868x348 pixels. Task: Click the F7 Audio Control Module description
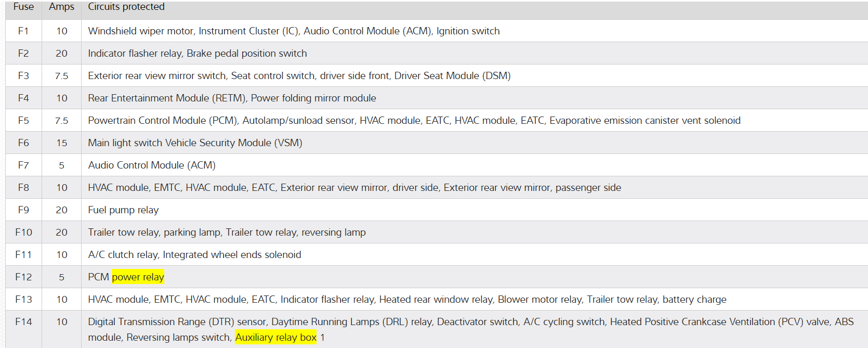(x=152, y=165)
